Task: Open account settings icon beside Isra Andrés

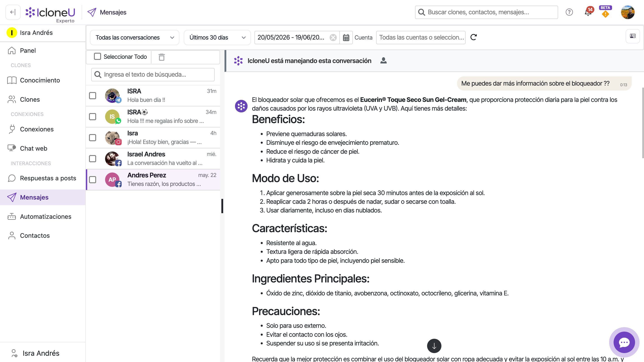Action: pos(15,353)
